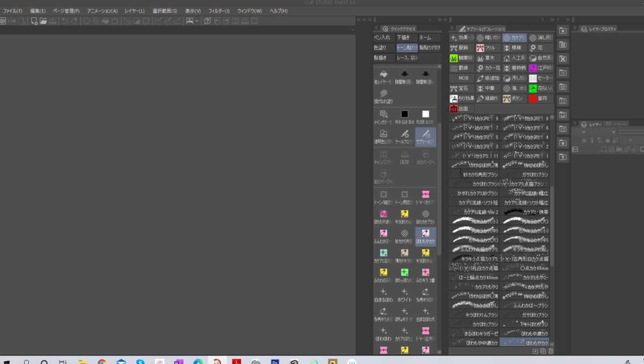The height and width of the screenshot is (364, 644).
Task: Open the ツールプロパティ icon in quick access
Action: (x=405, y=136)
